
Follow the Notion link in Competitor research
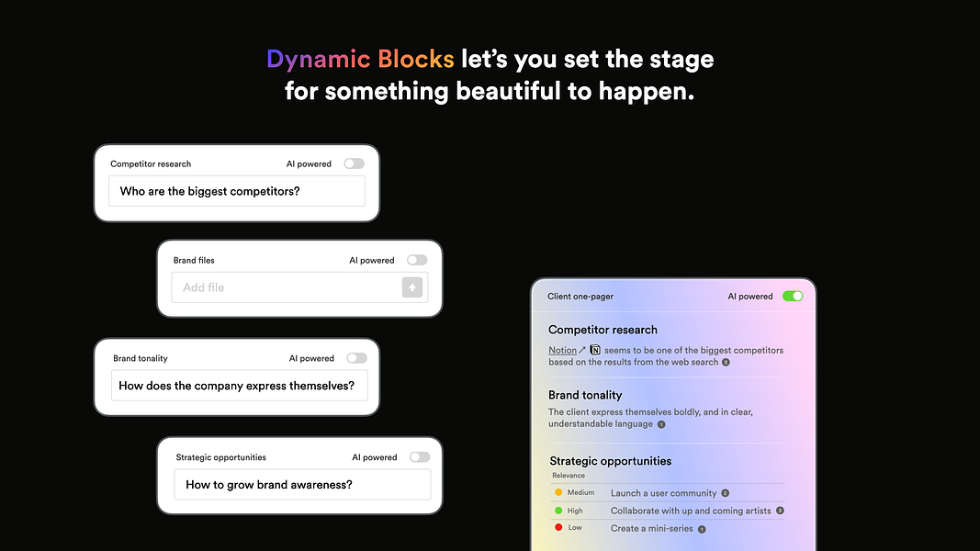[x=562, y=350]
